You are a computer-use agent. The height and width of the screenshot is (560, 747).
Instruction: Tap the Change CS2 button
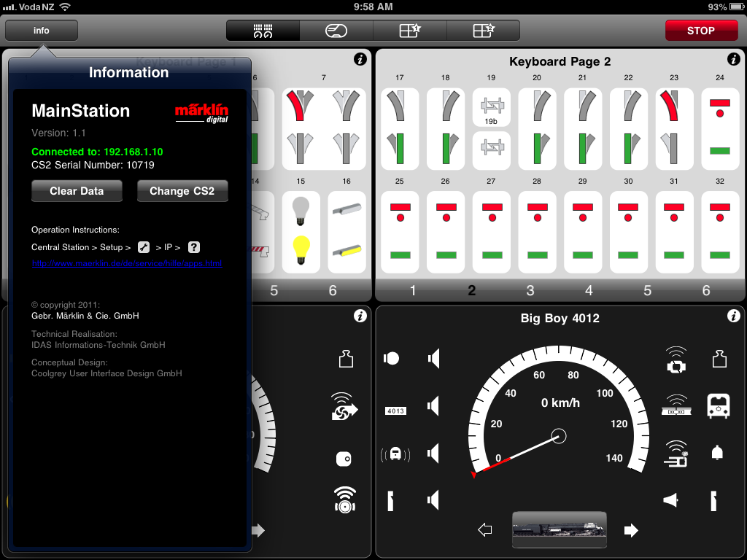(182, 191)
